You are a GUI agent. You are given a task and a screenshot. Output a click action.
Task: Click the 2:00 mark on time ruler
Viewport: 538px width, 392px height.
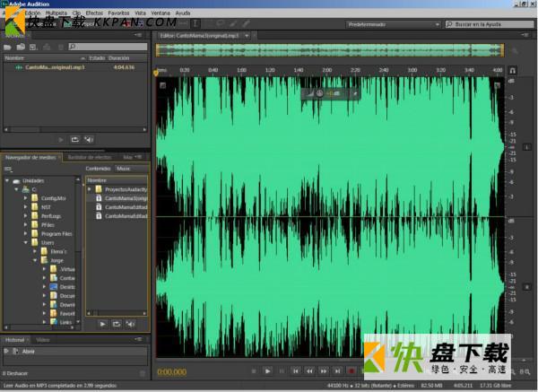point(326,70)
